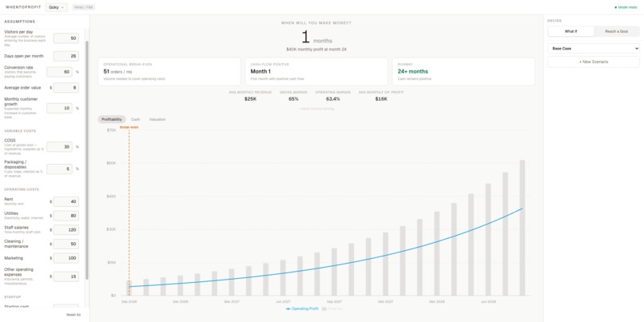Edit the Visitors per day field
The height and width of the screenshot is (322, 644).
pos(66,38)
